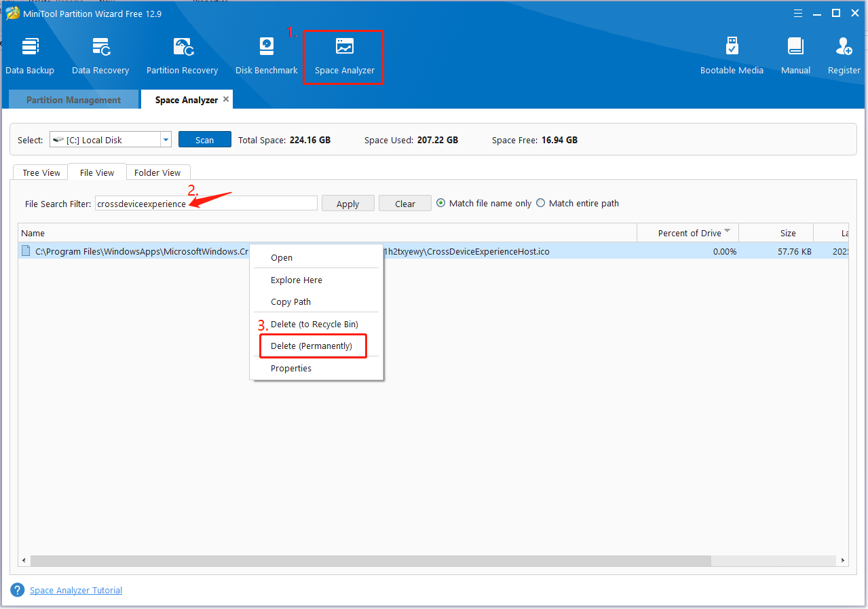Expand the drive selection dropdown

pyautogui.click(x=166, y=140)
